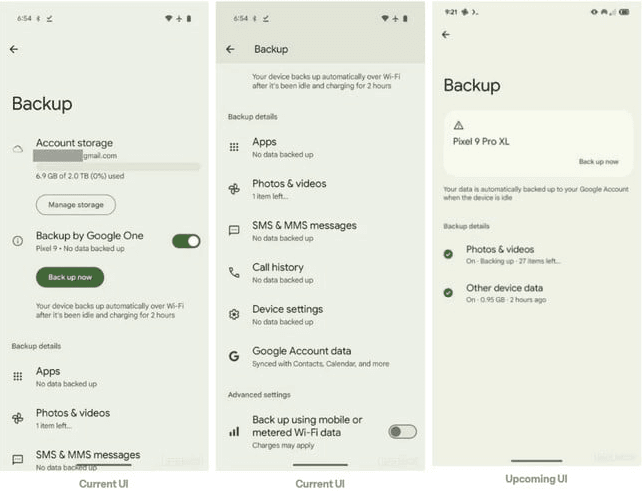Tap green check beside Other device data
The width and height of the screenshot is (642, 493).
[x=448, y=293]
